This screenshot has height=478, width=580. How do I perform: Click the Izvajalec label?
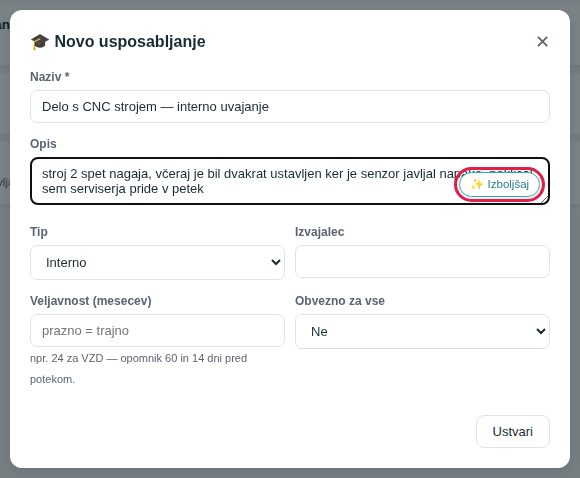coord(320,232)
